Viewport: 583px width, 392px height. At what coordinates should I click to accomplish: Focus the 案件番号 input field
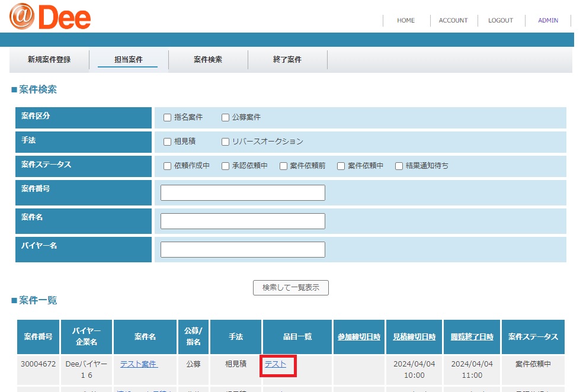click(243, 193)
